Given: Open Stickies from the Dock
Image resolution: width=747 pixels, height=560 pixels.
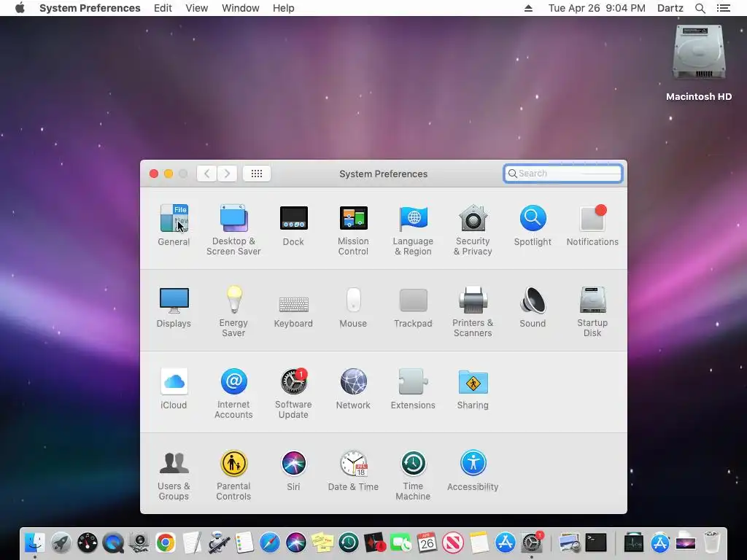Looking at the screenshot, I should point(322,542).
